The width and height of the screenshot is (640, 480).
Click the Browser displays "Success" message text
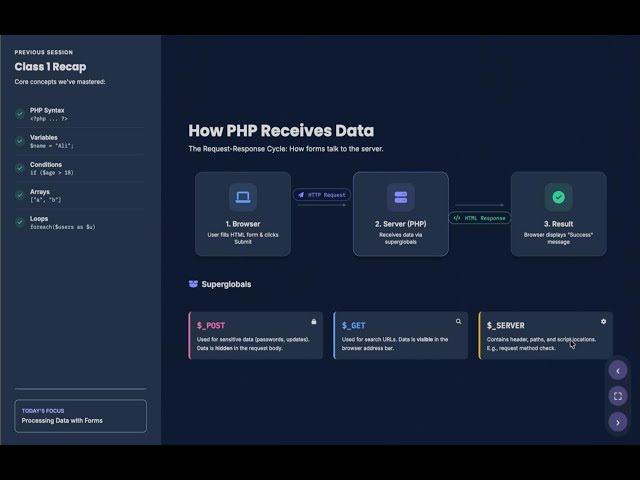pyautogui.click(x=558, y=238)
